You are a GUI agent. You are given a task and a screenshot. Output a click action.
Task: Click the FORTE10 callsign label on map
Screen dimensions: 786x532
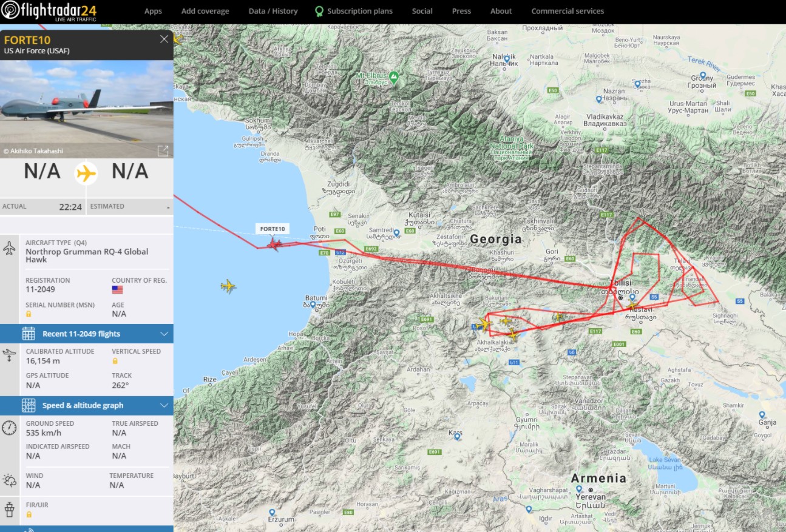coord(272,229)
